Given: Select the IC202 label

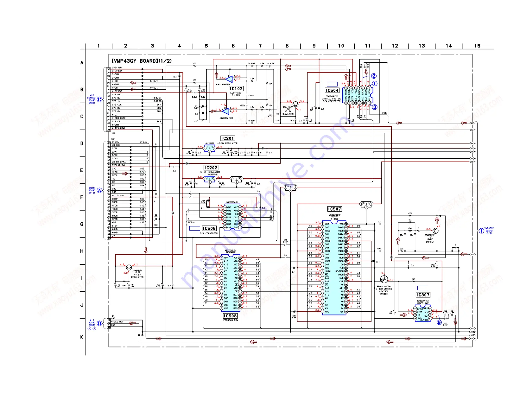Looking at the screenshot, I should (211, 168).
